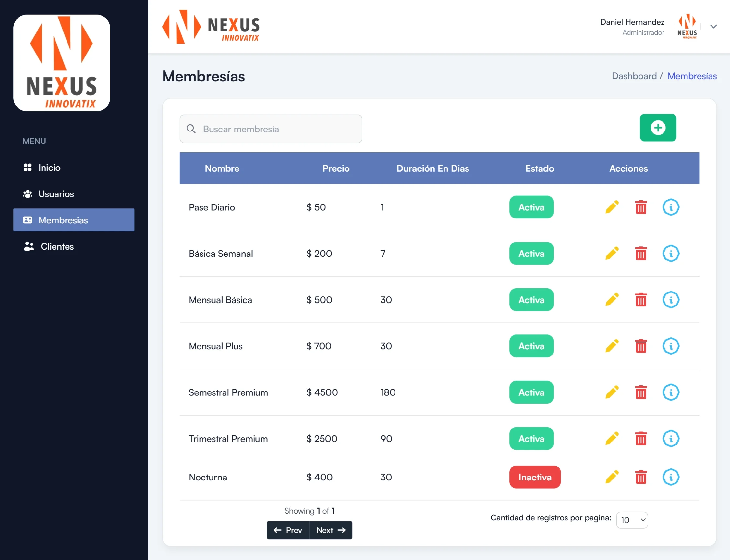Click the trash icon for Nocturna

point(640,477)
